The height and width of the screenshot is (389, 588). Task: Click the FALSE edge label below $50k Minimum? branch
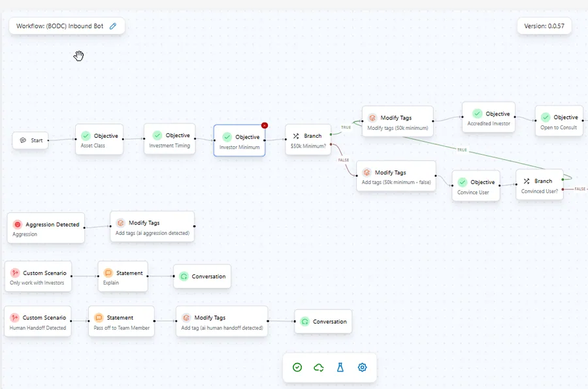[344, 160]
